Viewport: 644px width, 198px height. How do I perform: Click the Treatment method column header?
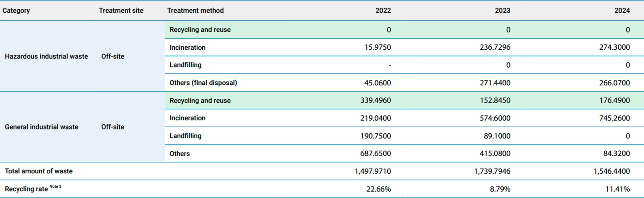coord(195,10)
